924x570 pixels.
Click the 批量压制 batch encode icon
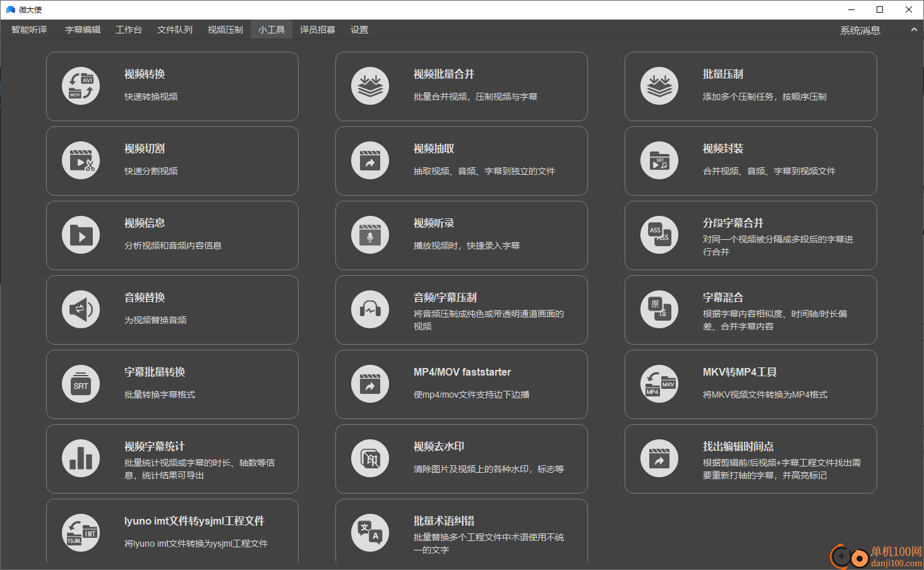click(x=659, y=86)
